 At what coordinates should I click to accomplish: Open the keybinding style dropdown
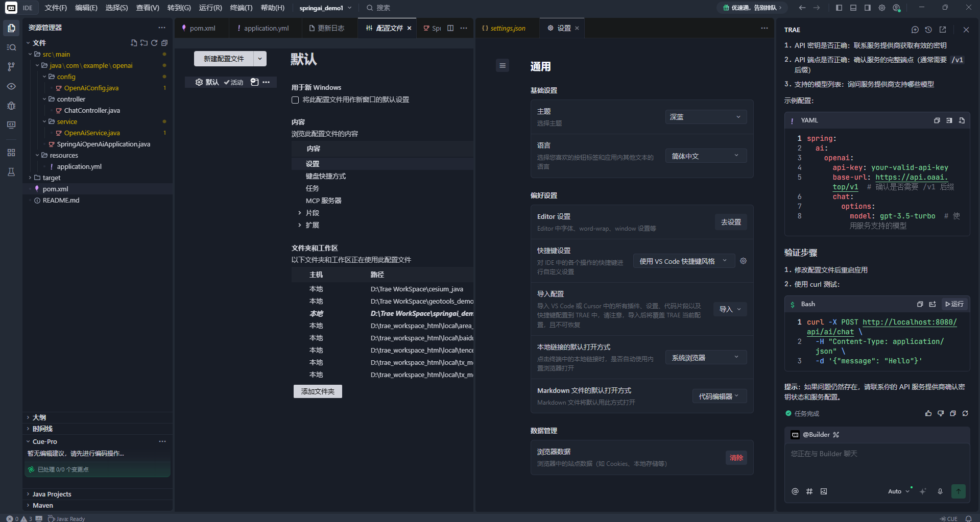click(684, 261)
